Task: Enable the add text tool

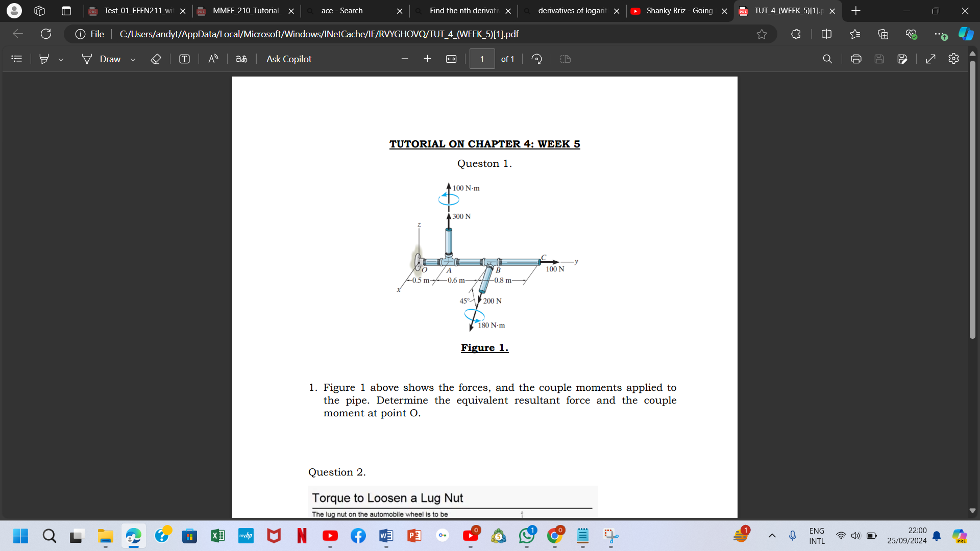Action: 184,59
